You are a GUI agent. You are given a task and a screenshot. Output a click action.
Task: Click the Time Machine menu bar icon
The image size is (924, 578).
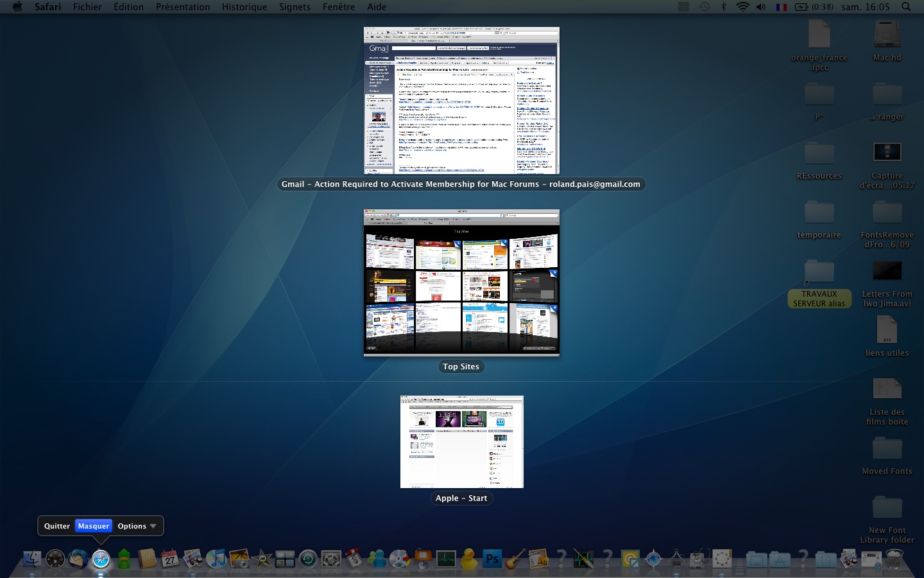coord(704,6)
